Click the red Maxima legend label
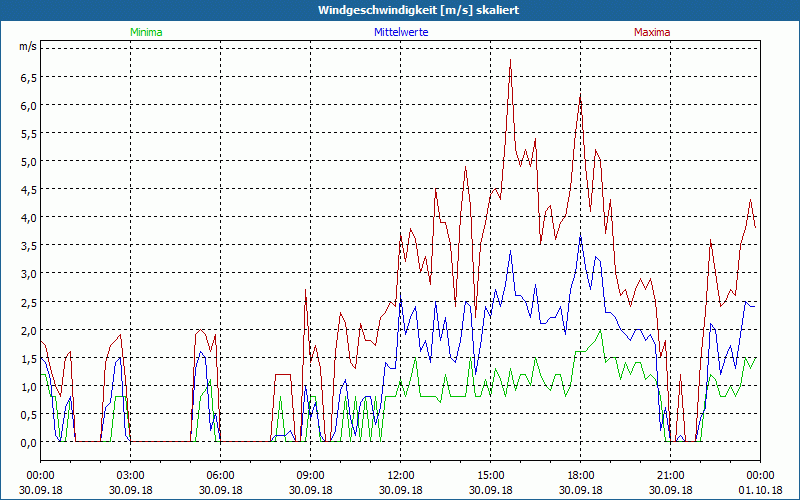The height and width of the screenshot is (500, 800). pyautogui.click(x=652, y=32)
